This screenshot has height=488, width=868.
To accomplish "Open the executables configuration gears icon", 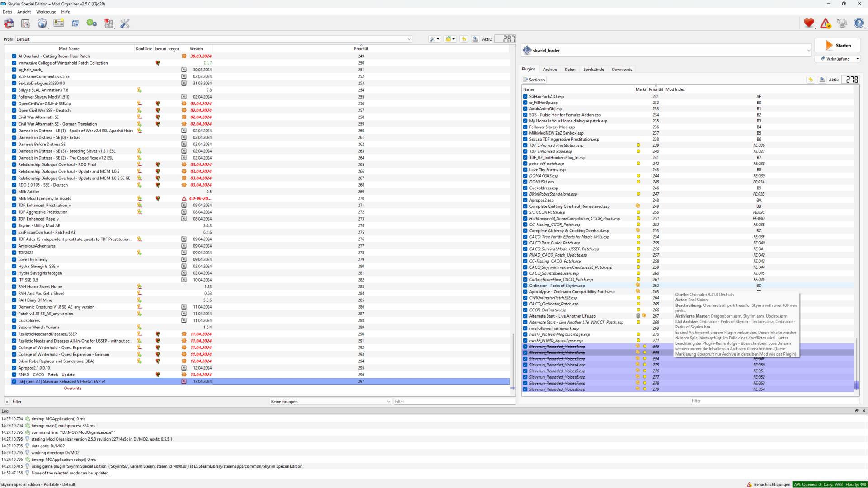I will coord(92,23).
